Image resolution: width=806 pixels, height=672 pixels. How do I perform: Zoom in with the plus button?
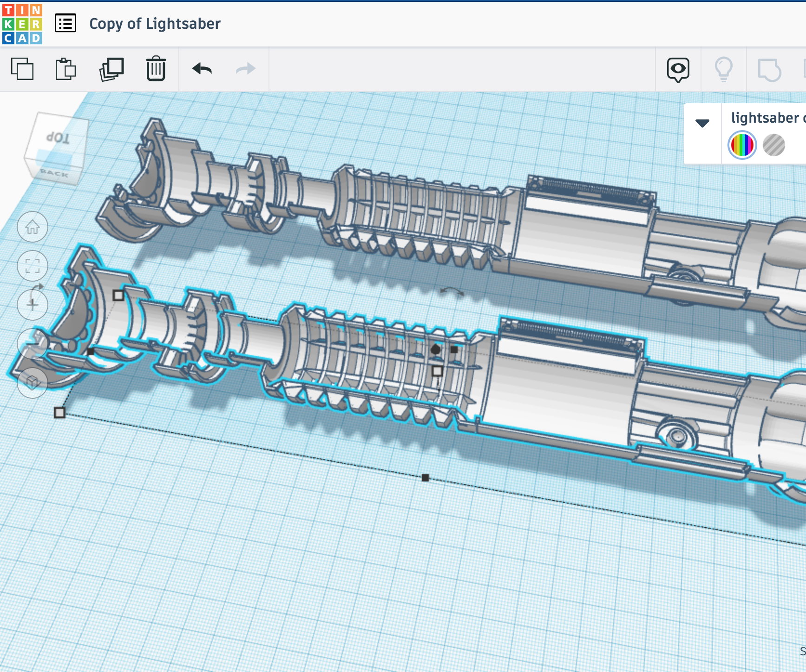pos(33,305)
